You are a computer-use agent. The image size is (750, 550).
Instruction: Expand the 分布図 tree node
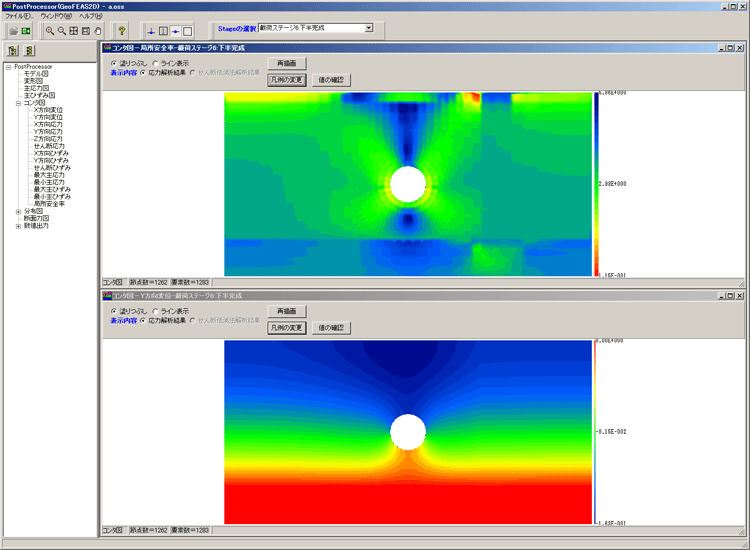pos(18,211)
